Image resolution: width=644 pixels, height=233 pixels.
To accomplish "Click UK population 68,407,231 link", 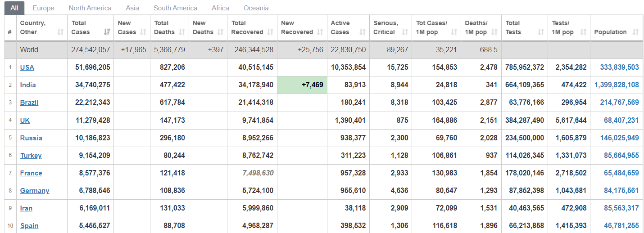I will click(x=621, y=120).
